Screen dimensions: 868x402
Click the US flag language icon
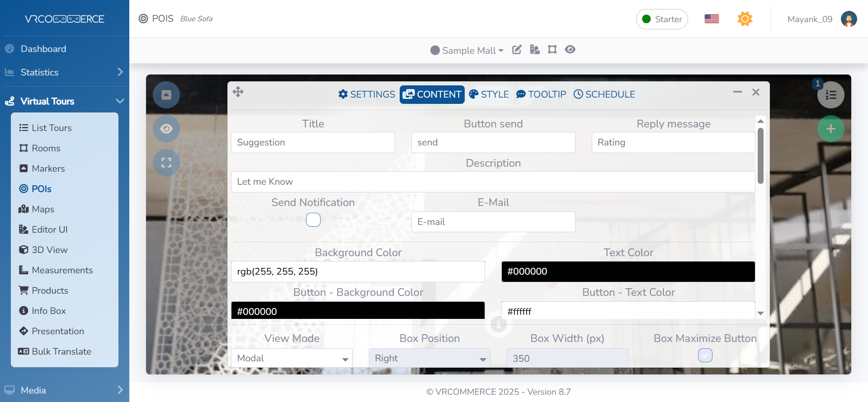[x=712, y=19]
